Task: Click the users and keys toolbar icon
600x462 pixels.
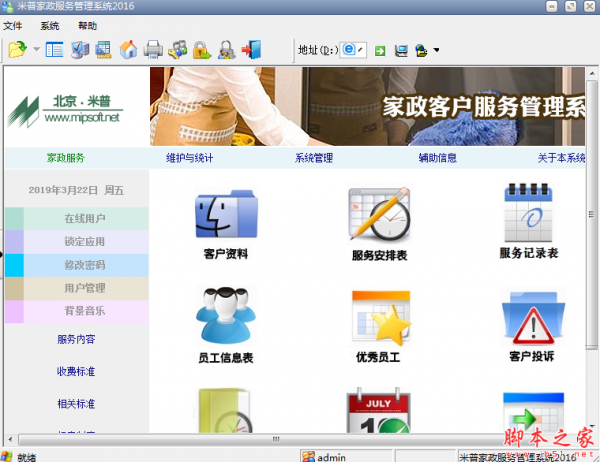Action: (x=178, y=50)
